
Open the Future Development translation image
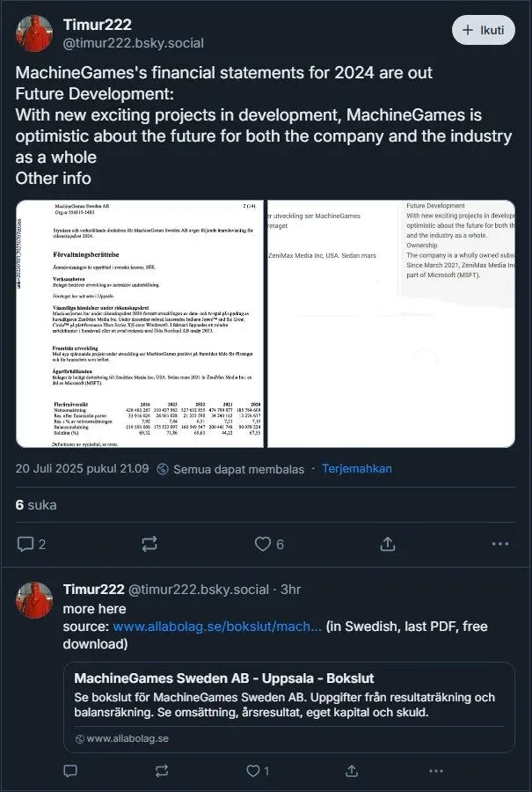point(460,324)
